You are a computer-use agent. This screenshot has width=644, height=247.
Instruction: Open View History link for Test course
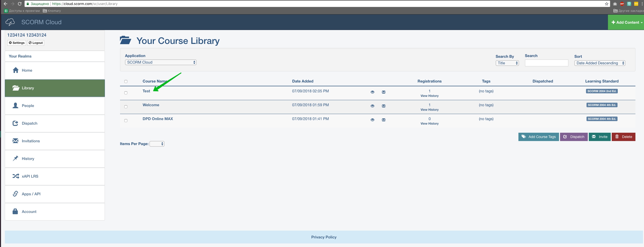click(x=429, y=96)
